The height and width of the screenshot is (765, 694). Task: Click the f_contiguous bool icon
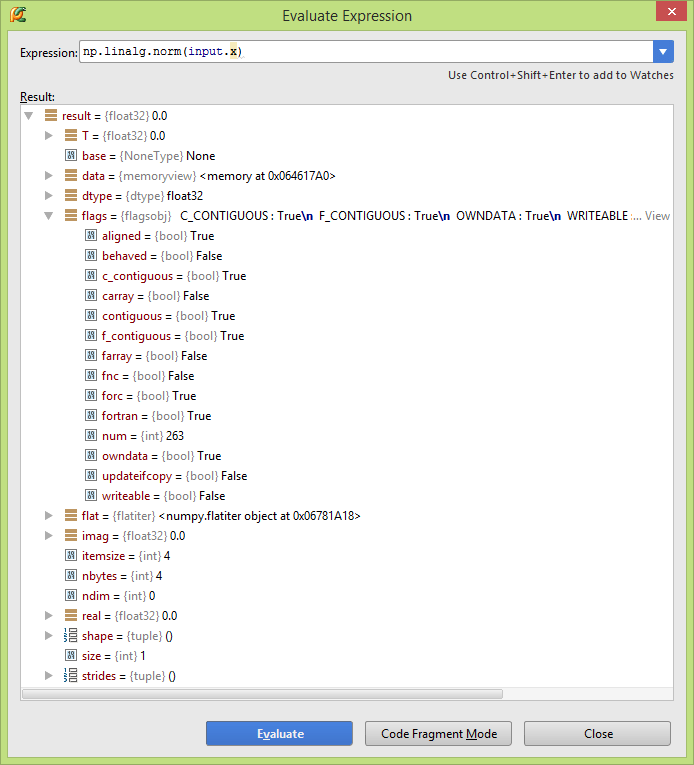[x=91, y=335]
